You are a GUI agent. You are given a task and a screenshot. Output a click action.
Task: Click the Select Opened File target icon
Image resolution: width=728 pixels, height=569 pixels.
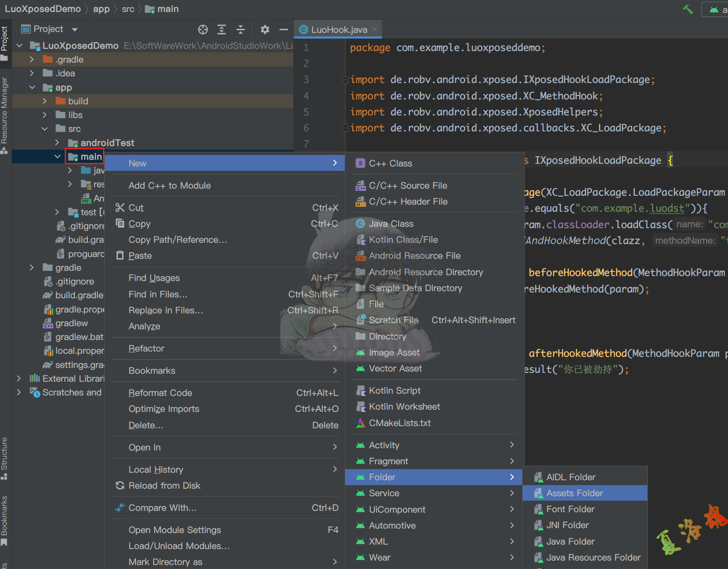[x=203, y=30]
